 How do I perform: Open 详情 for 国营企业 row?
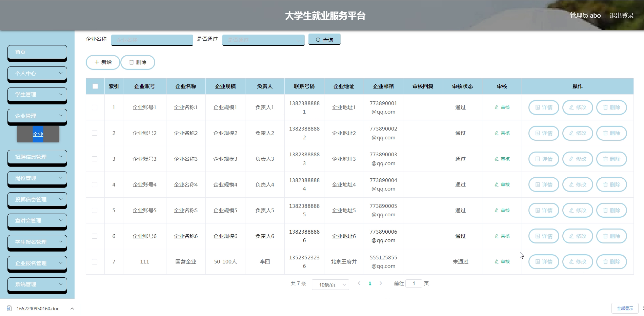coord(544,262)
